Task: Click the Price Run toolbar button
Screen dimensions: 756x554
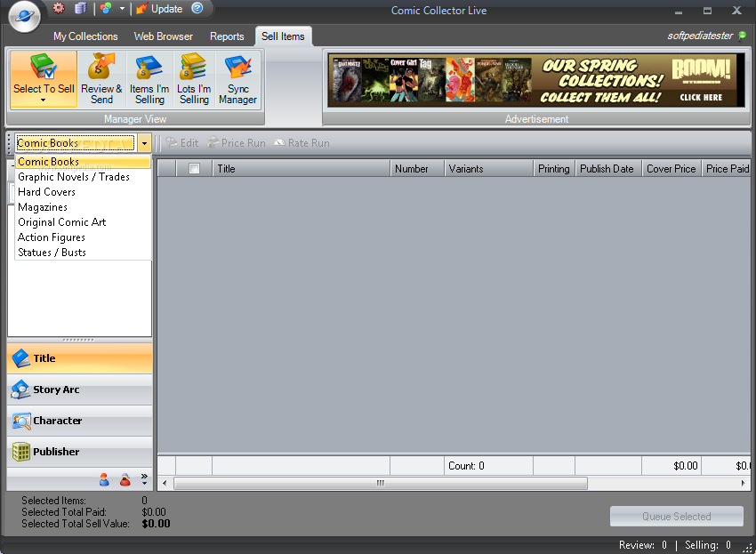Action: [237, 142]
